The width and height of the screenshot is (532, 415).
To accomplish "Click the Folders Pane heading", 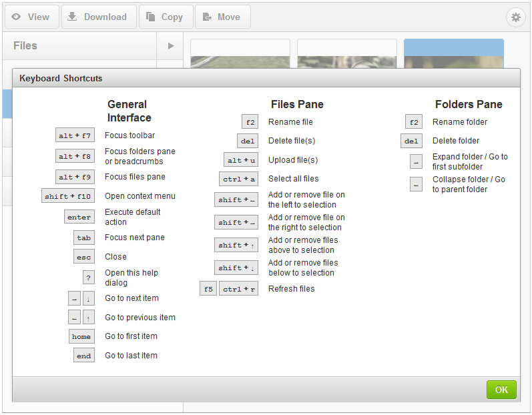I will (469, 105).
